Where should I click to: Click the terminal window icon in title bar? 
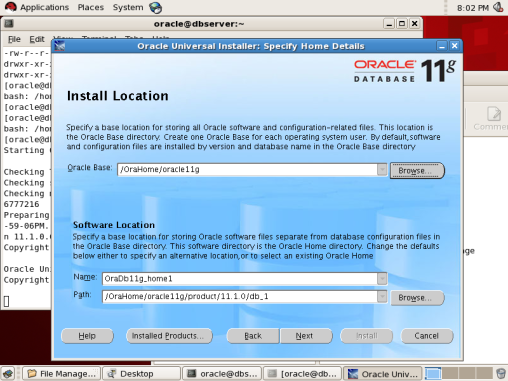point(9,24)
